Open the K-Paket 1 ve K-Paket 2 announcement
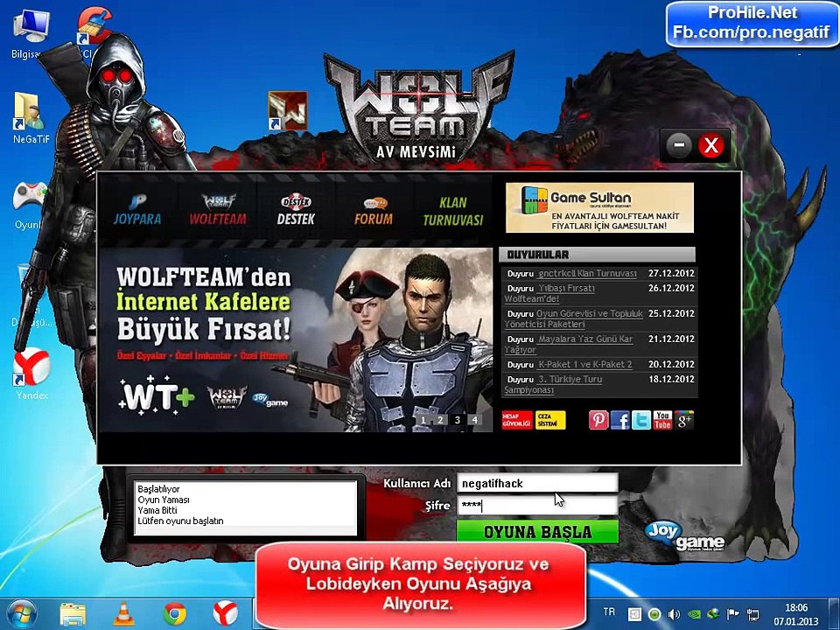 pyautogui.click(x=584, y=364)
